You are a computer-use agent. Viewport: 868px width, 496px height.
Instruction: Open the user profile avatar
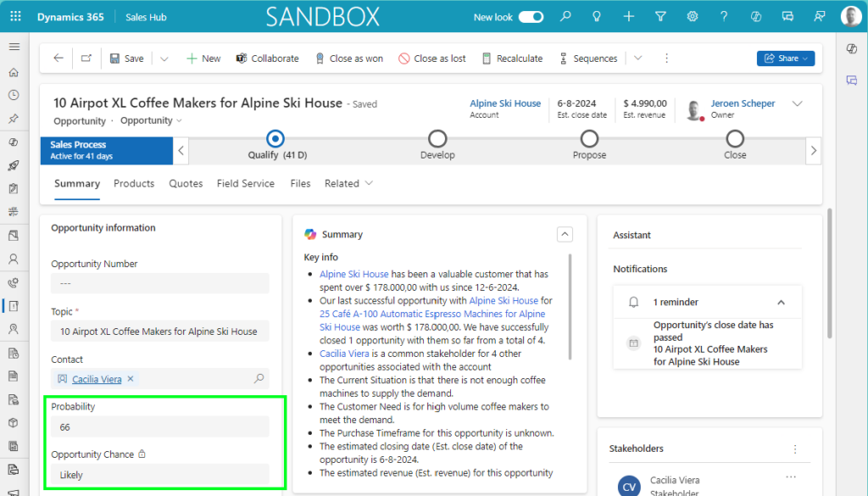coord(850,17)
